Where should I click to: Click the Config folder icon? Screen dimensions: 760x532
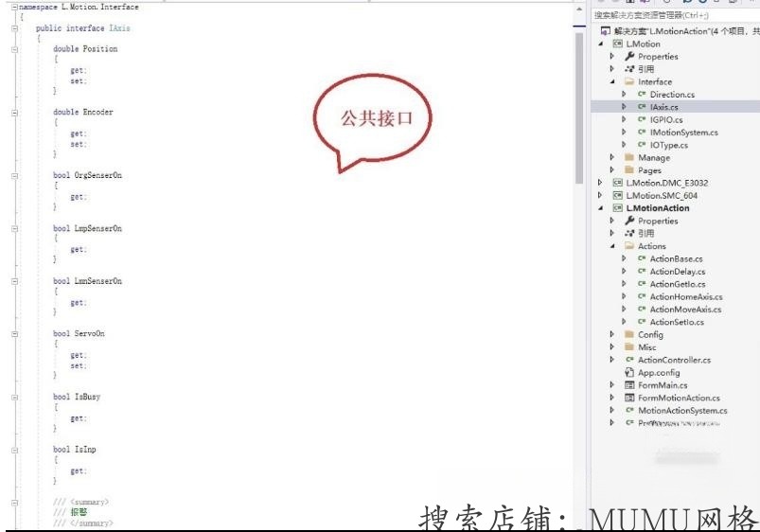click(629, 334)
